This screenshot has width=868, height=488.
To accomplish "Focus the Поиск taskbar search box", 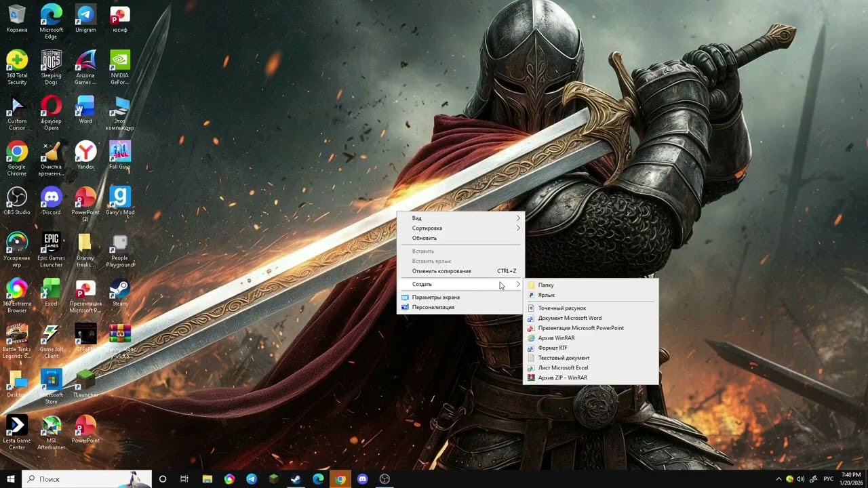I will click(x=87, y=479).
